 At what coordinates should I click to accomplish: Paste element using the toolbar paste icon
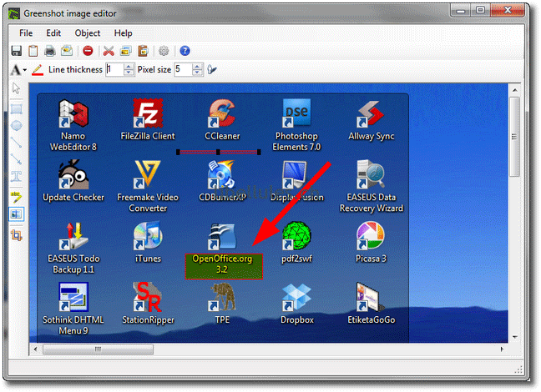click(x=143, y=51)
